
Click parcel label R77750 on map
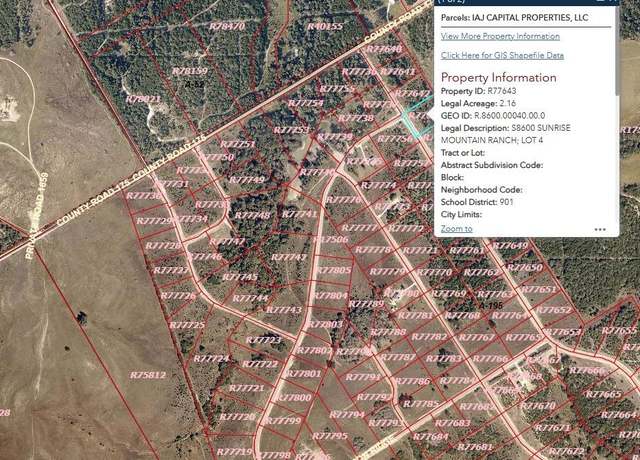coord(218,157)
